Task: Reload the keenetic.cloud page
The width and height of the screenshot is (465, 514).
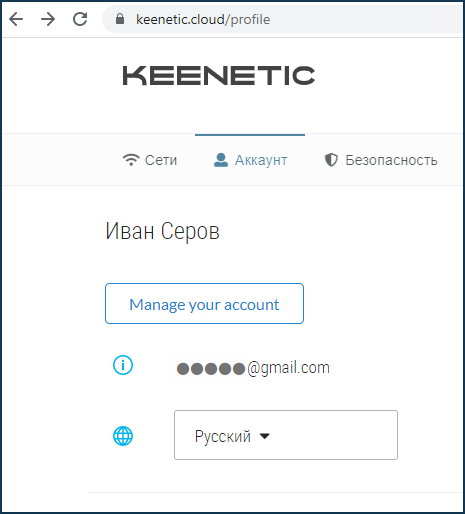Action: (x=80, y=19)
